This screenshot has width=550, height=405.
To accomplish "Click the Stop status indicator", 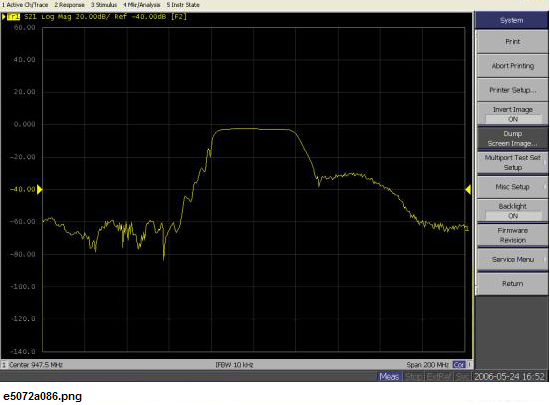I will click(413, 377).
